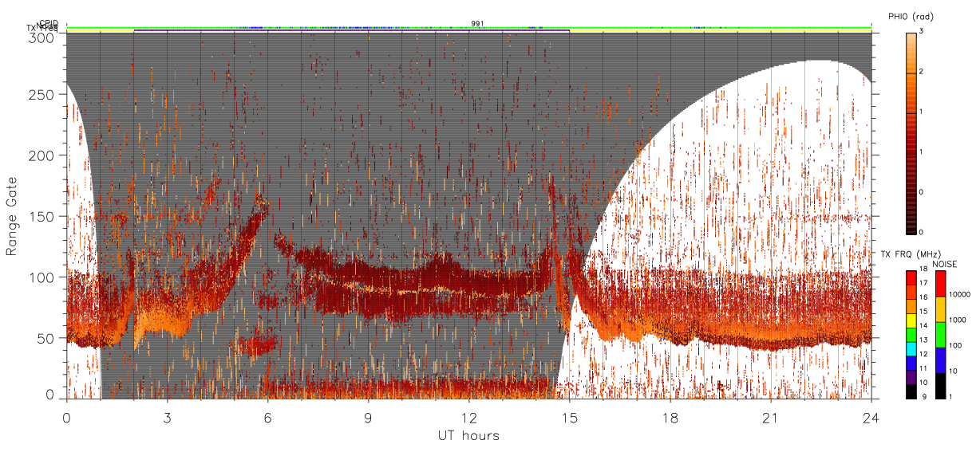Click the '9' tick label on UT hours axis
Viewport: 980px width, 452px height.
click(x=368, y=418)
